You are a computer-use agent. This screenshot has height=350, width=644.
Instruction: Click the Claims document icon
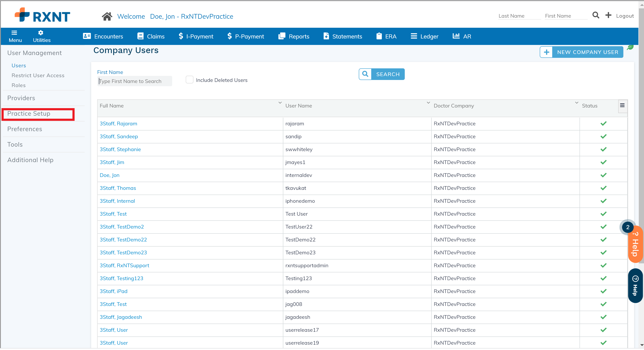tap(141, 36)
